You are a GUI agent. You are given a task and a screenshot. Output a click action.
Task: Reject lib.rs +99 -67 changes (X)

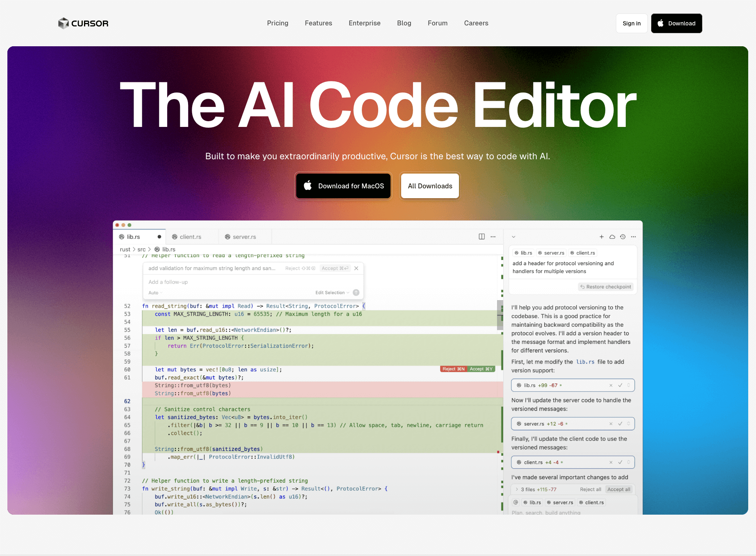611,385
